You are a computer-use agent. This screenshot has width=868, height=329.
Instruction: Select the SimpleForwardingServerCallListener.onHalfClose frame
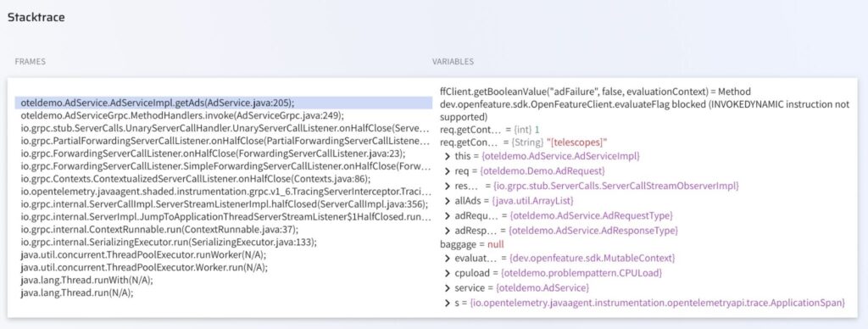pos(224,166)
